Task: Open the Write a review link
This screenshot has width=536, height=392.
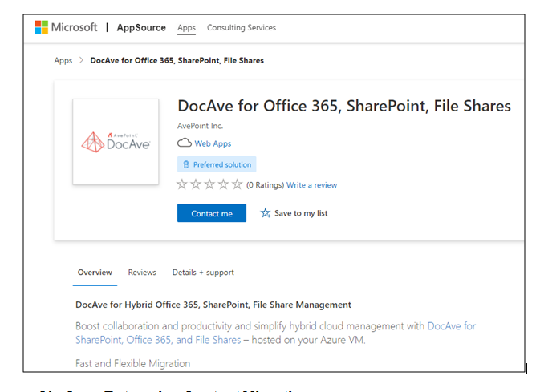Action: [312, 185]
